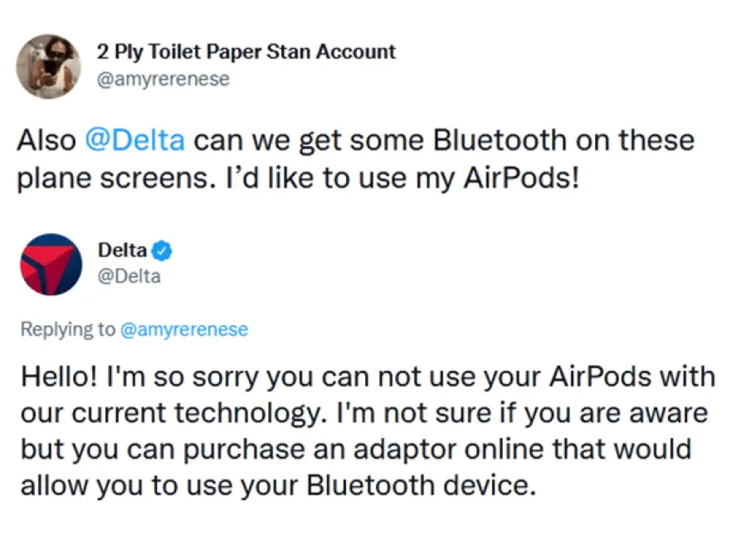This screenshot has height=560, width=741.
Task: Click the gray @Delta handle below the name
Action: tap(129, 276)
